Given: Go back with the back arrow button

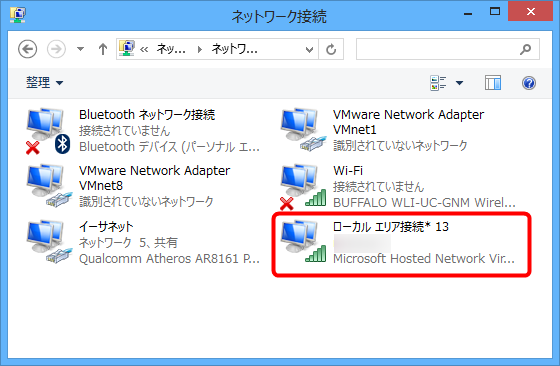Looking at the screenshot, I should [28, 49].
